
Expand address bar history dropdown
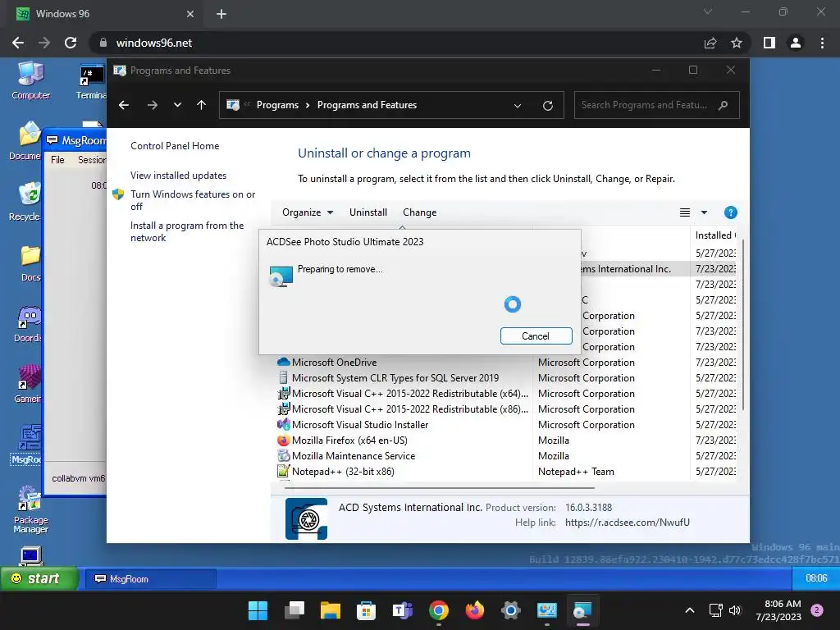tap(518, 106)
